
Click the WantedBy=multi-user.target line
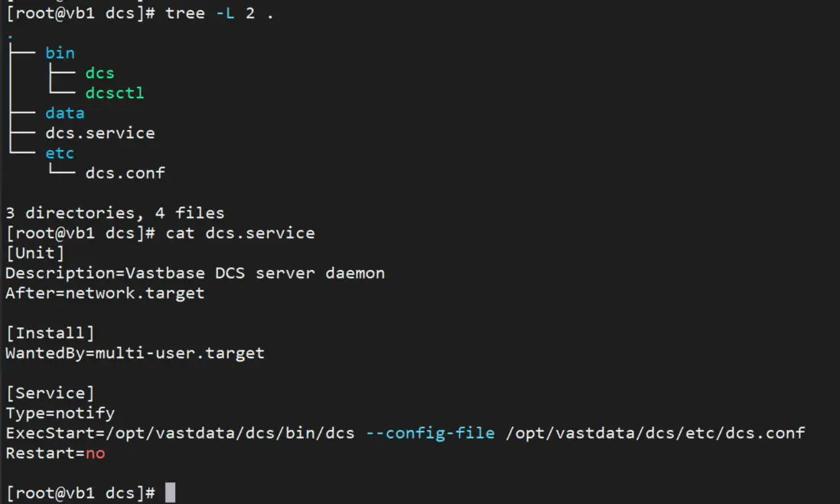point(135,353)
